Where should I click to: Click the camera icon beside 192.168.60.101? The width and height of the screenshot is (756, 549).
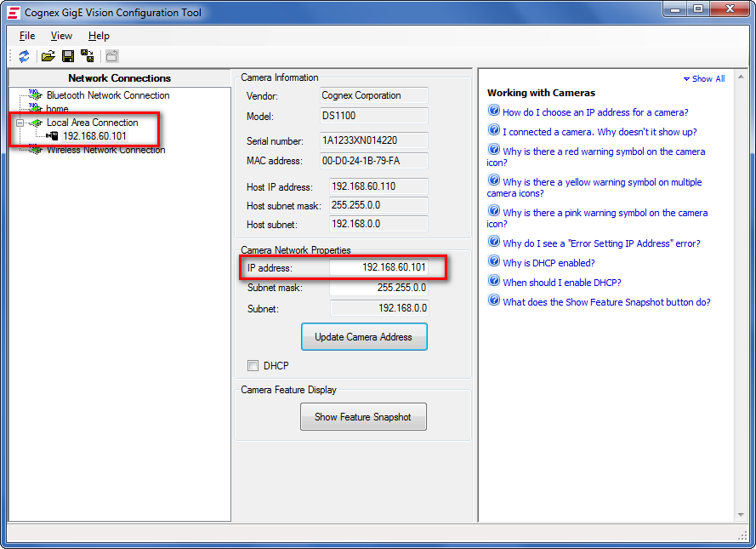52,134
